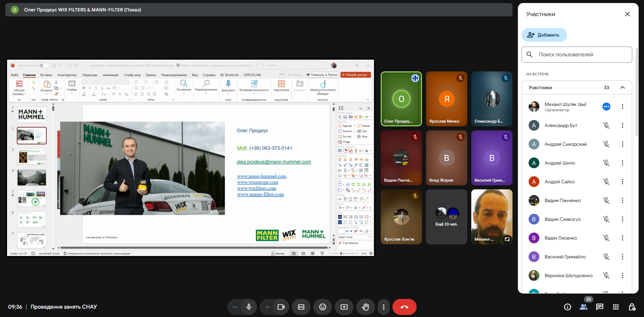This screenshot has height=317, width=644.
Task: Open the Вставка ribbon tab
Action: click(46, 75)
